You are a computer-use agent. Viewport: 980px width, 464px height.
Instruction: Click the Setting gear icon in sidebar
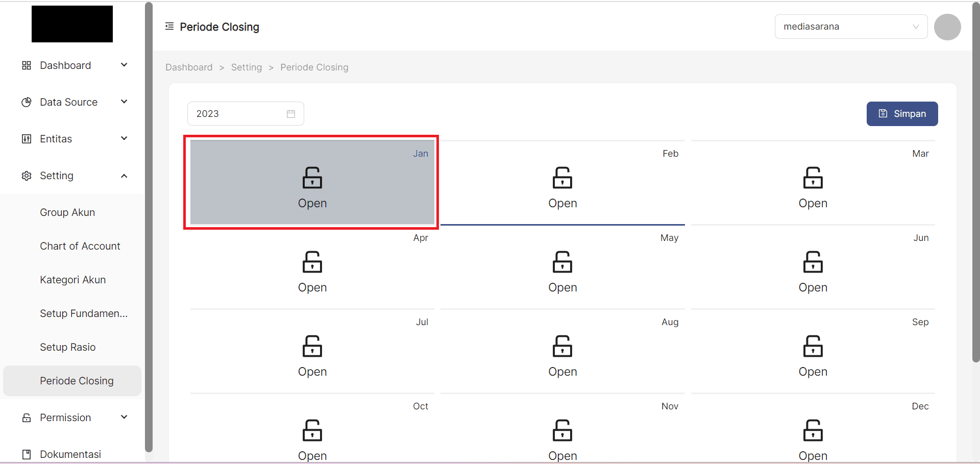(x=27, y=176)
